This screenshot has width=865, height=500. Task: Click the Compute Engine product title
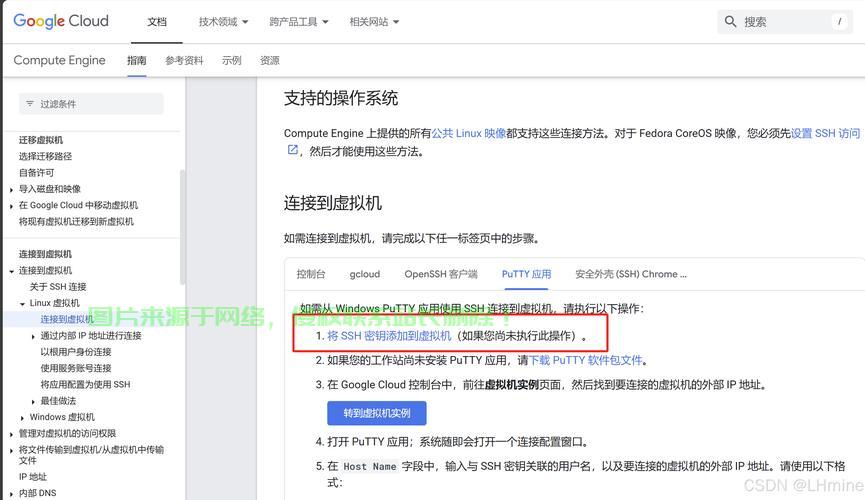(x=60, y=60)
